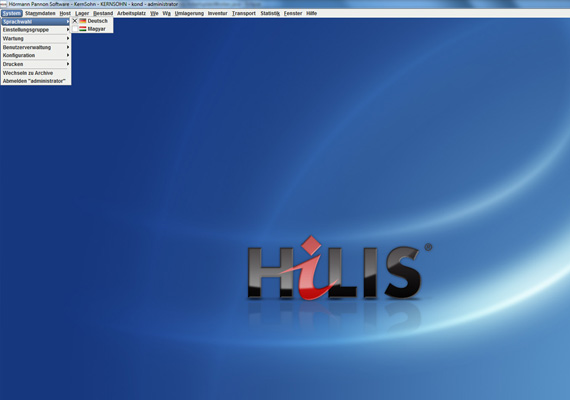Toggle the Magyar language checkbox

[75, 29]
